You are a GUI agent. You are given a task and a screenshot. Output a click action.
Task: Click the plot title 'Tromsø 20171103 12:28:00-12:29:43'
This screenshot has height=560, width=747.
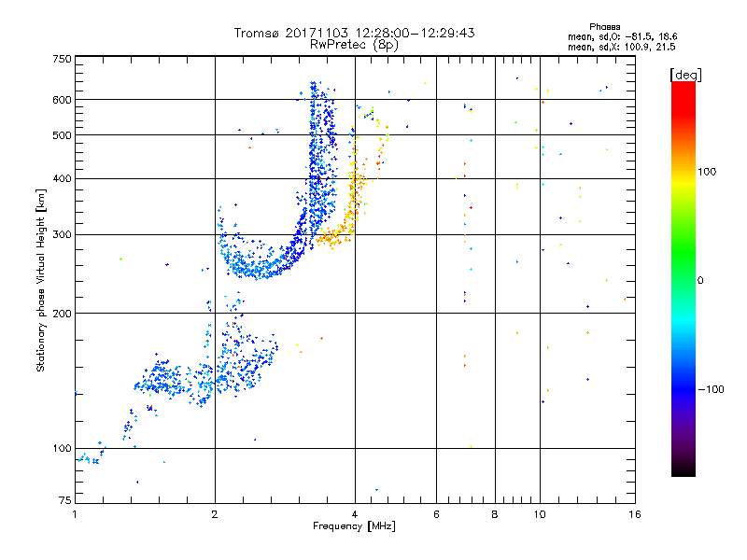pos(354,33)
